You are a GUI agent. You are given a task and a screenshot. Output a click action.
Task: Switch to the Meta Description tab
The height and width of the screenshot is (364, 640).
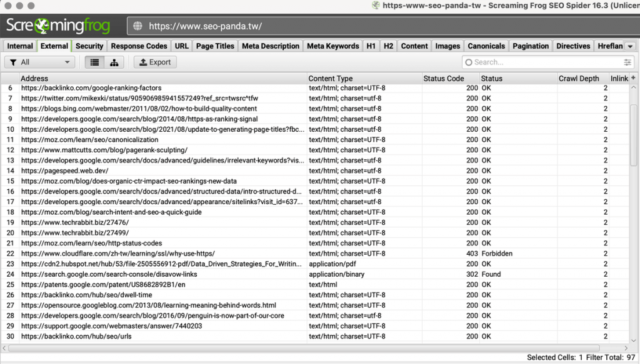click(271, 46)
